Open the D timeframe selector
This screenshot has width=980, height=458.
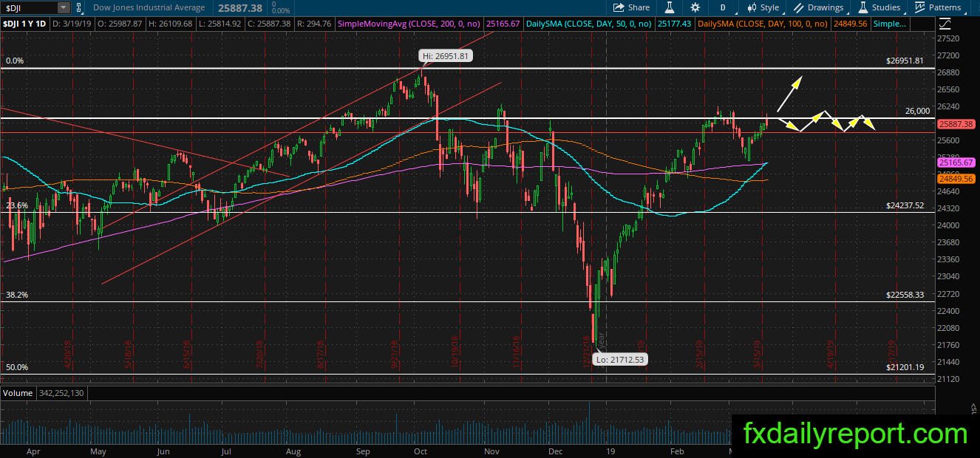click(x=723, y=7)
